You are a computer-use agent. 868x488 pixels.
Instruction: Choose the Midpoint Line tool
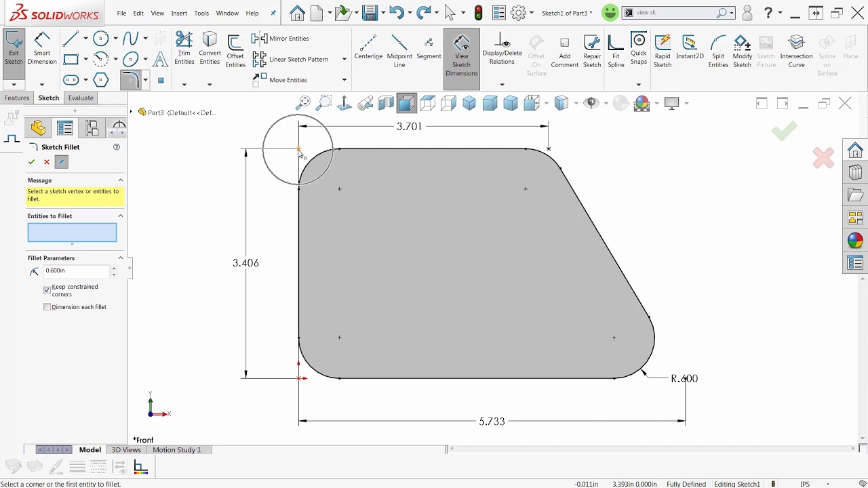pos(399,51)
